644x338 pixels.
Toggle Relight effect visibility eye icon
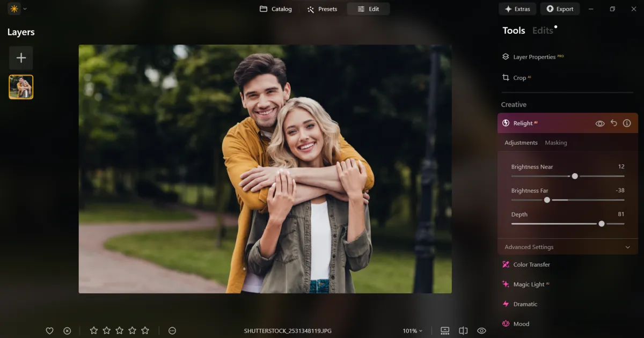[x=600, y=123]
